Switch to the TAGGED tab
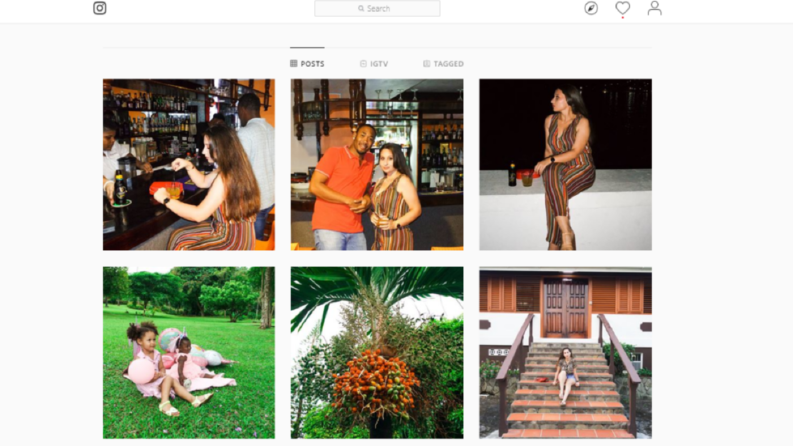The width and height of the screenshot is (793, 446). pos(444,64)
